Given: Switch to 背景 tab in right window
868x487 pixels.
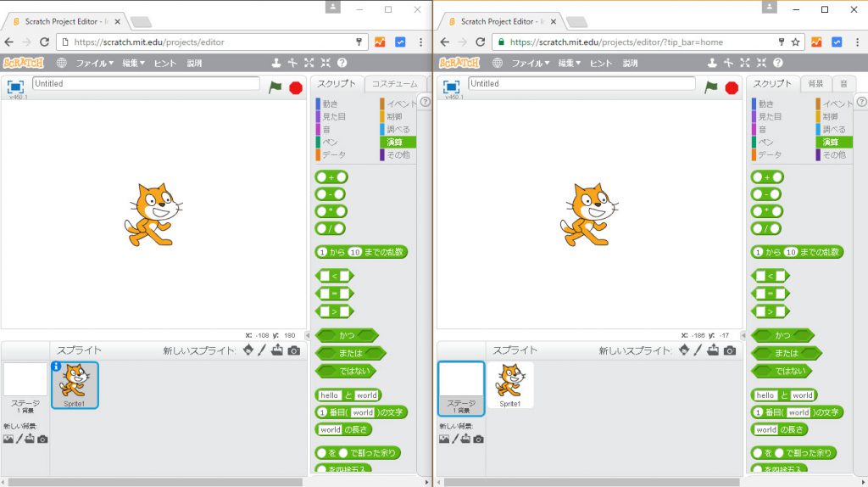Looking at the screenshot, I should click(x=815, y=84).
